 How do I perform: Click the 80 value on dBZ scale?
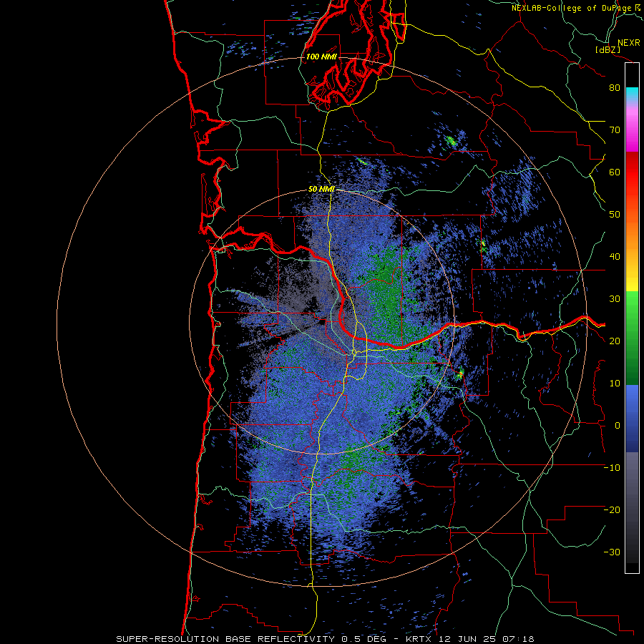615,88
